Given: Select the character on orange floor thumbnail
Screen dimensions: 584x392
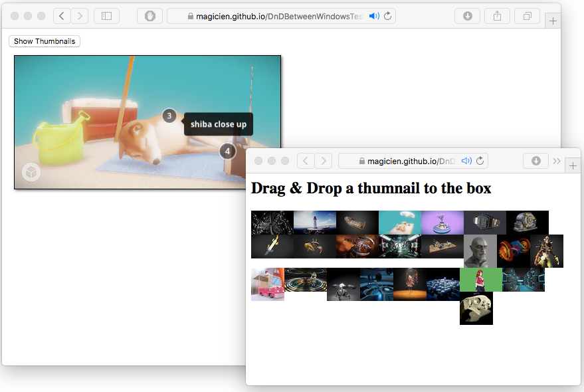Looking at the screenshot, I should (x=410, y=284).
